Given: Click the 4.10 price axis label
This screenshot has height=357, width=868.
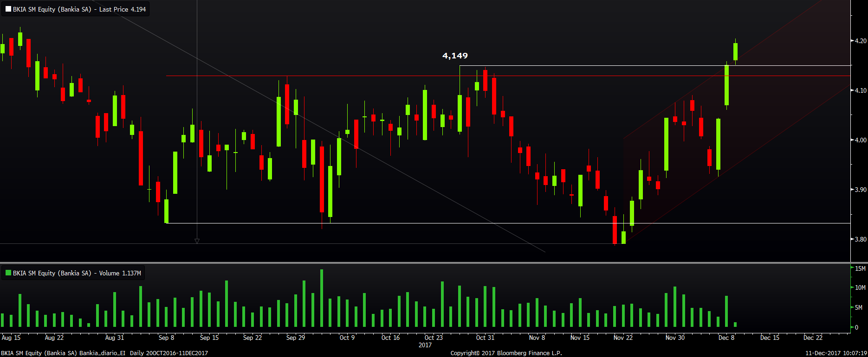Looking at the screenshot, I should (x=861, y=90).
